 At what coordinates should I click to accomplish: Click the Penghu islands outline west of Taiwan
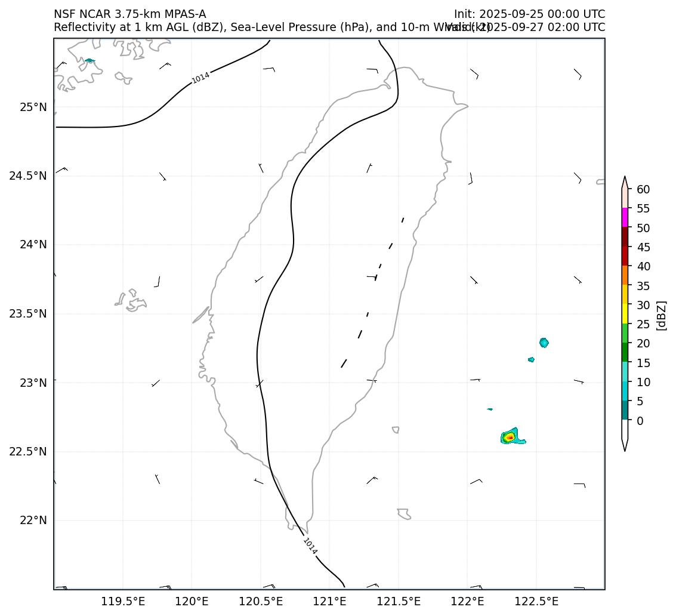point(131,300)
